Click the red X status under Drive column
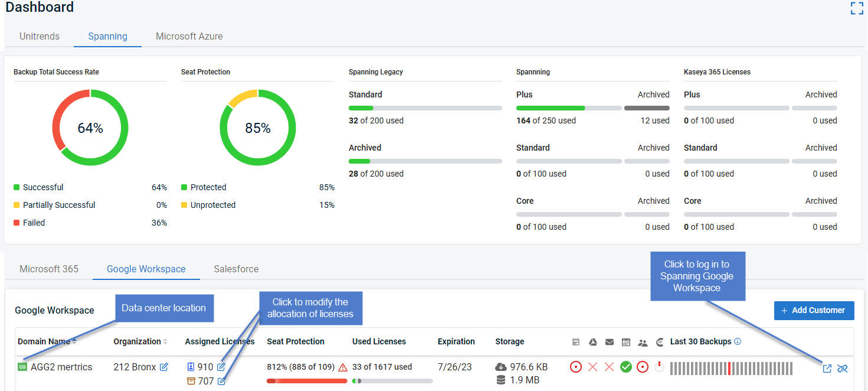Screen dimensions: 868x391 [x=593, y=367]
